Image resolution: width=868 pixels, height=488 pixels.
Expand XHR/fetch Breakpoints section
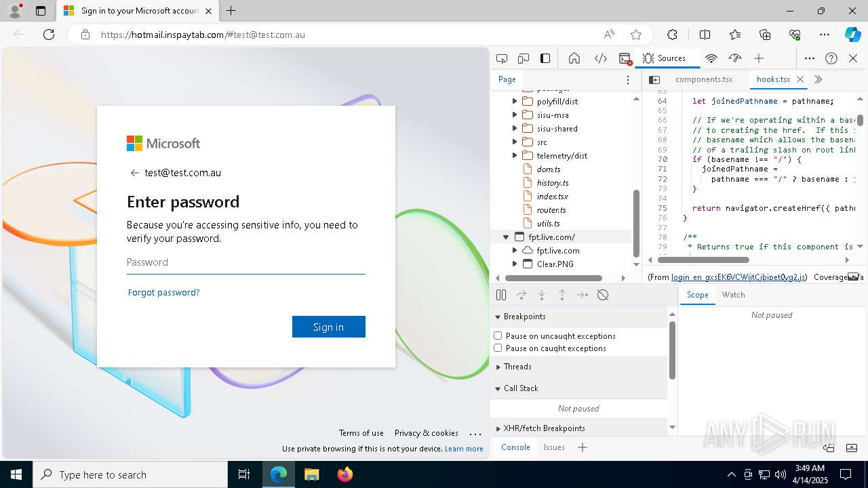click(498, 428)
